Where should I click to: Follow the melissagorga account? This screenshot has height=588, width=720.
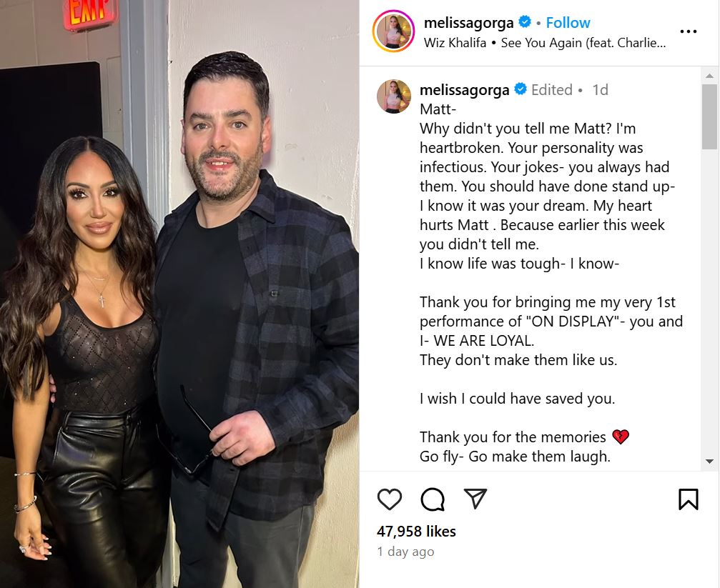[x=568, y=22]
